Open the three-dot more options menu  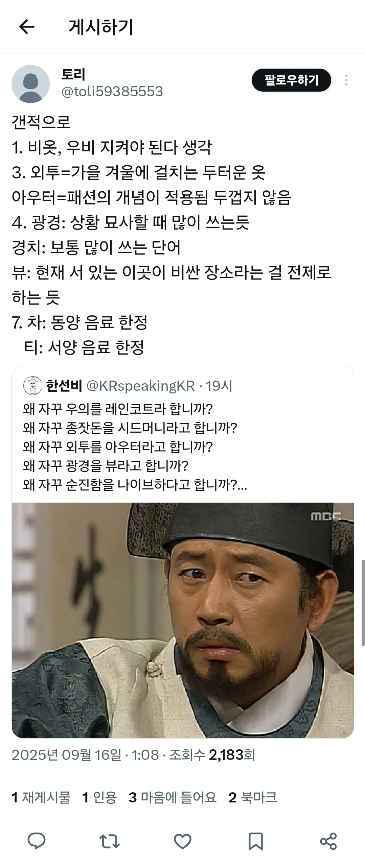pos(346,80)
